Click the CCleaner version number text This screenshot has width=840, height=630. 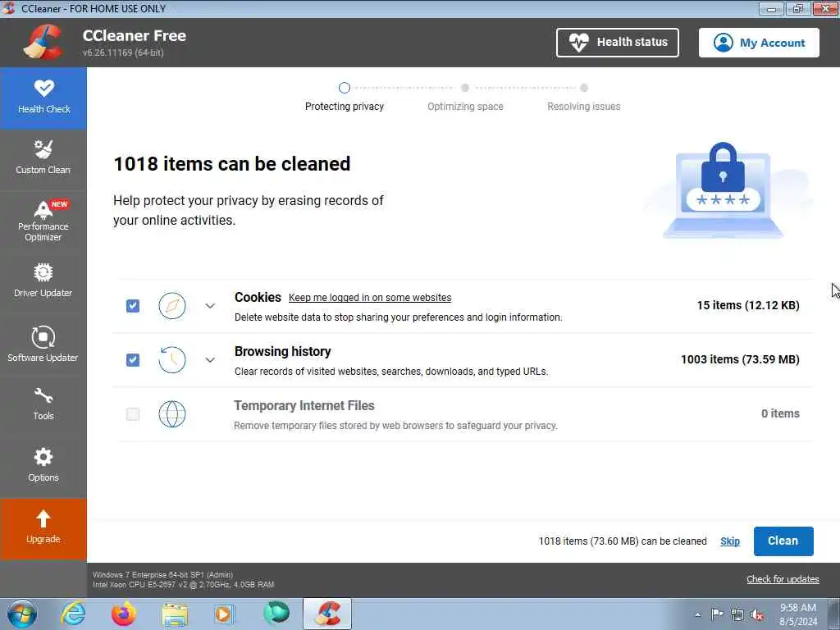[123, 52]
